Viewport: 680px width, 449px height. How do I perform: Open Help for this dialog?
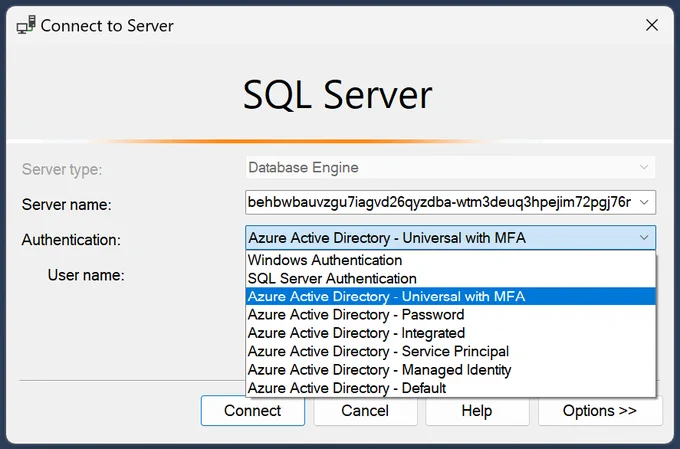click(477, 411)
